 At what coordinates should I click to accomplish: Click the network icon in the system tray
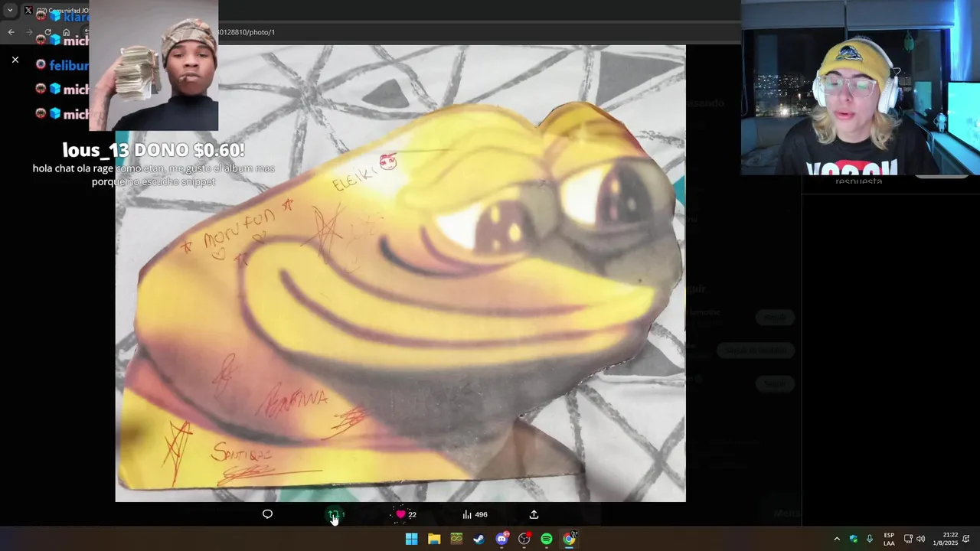point(908,539)
